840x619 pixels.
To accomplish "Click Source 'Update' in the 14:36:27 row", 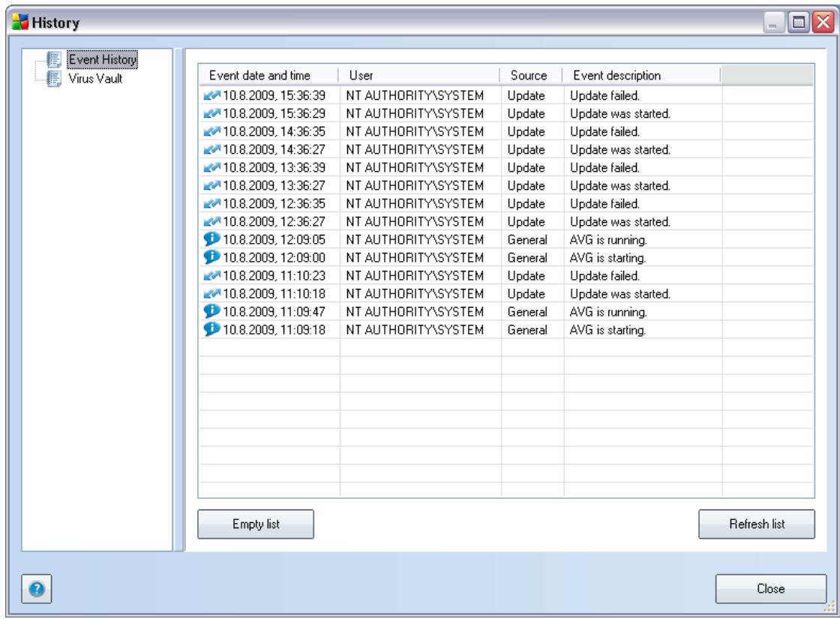I will coord(526,149).
